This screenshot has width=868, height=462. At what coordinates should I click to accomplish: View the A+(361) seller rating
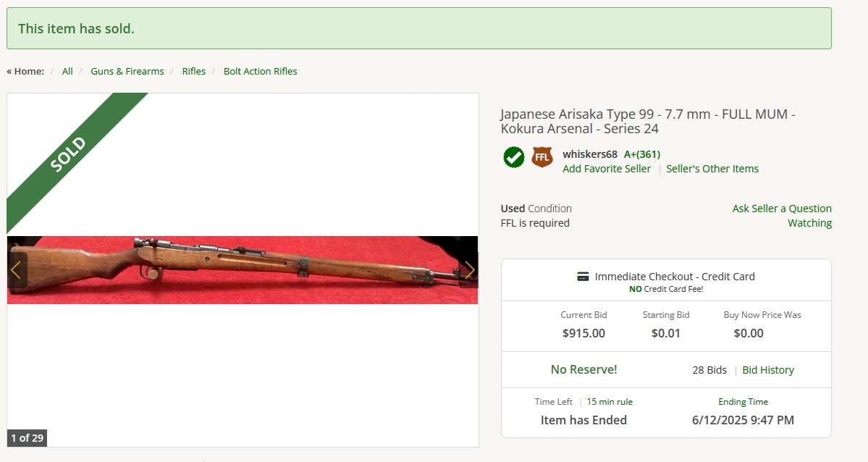coord(641,154)
